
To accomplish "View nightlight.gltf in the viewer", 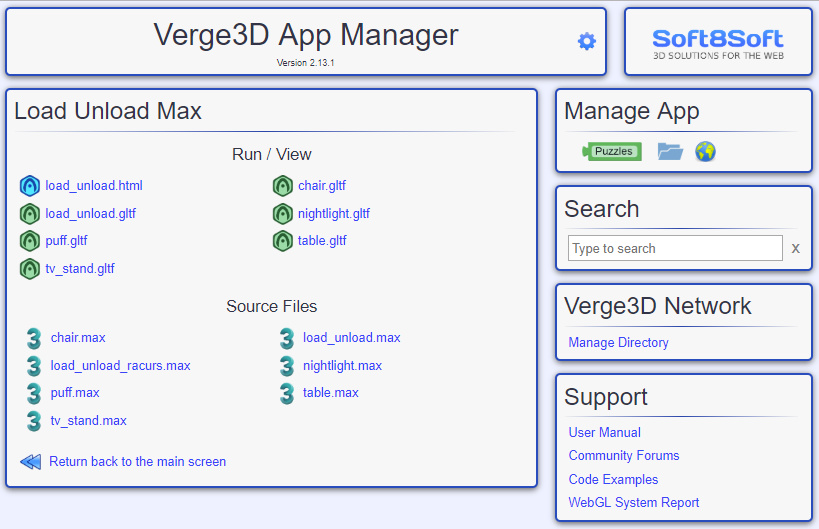I will tap(334, 214).
